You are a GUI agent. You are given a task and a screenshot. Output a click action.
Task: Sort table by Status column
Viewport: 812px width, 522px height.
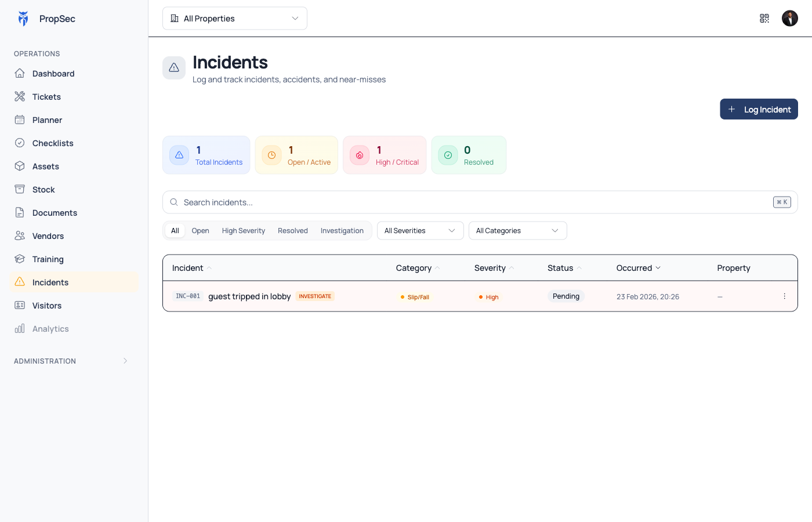[x=565, y=268]
